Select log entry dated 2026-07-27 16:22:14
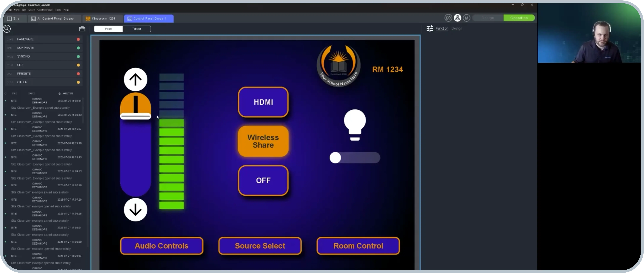This screenshot has width=644, height=273. click(x=44, y=256)
